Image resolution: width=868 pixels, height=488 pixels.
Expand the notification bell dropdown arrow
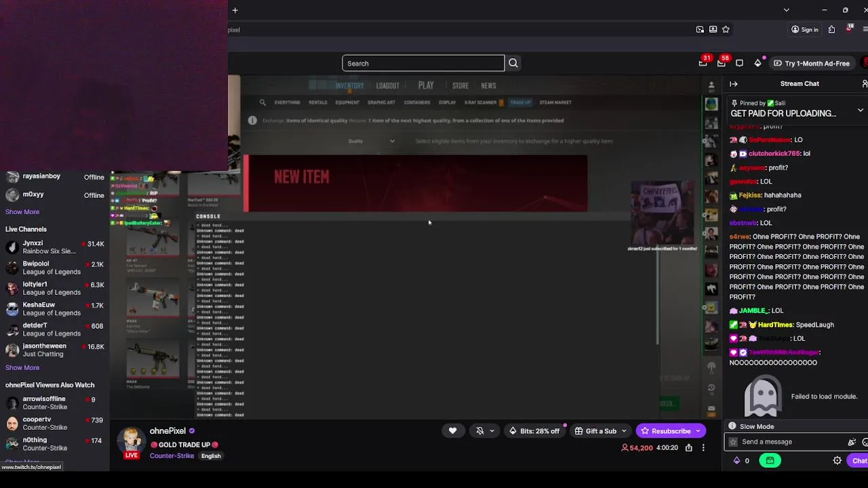[x=492, y=431]
